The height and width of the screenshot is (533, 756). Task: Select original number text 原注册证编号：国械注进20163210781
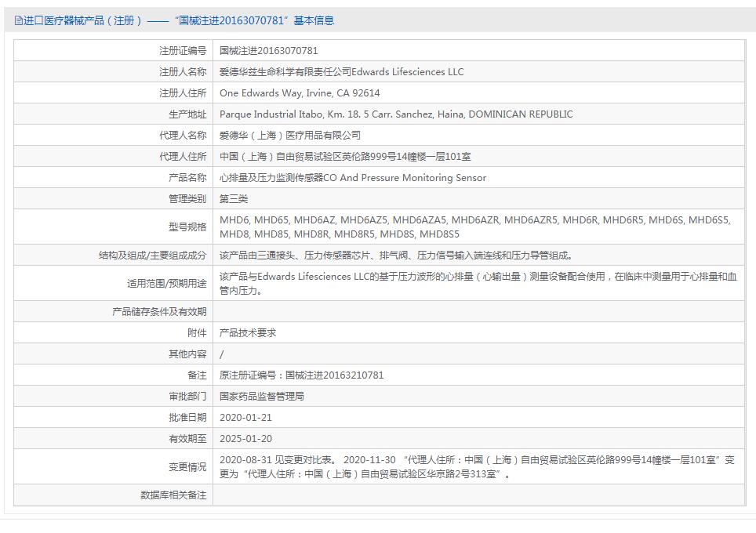click(302, 375)
